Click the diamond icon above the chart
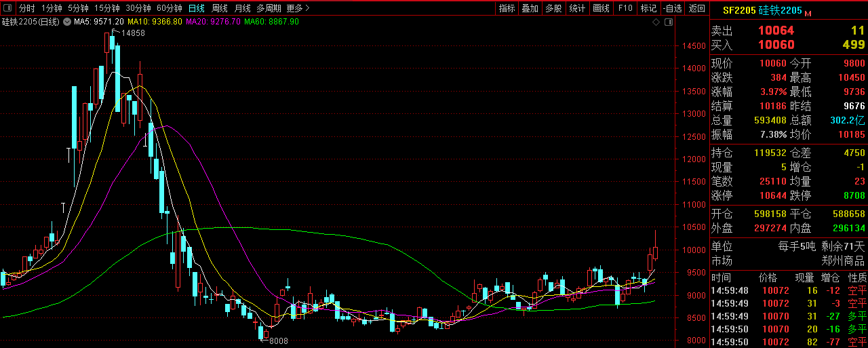Image resolution: width=868 pixels, height=348 pixels. (656, 22)
